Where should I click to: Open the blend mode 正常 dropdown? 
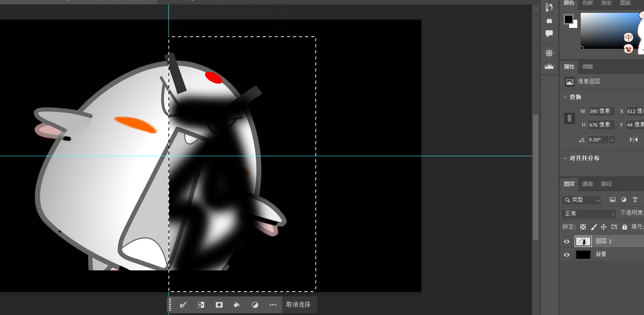[589, 214]
